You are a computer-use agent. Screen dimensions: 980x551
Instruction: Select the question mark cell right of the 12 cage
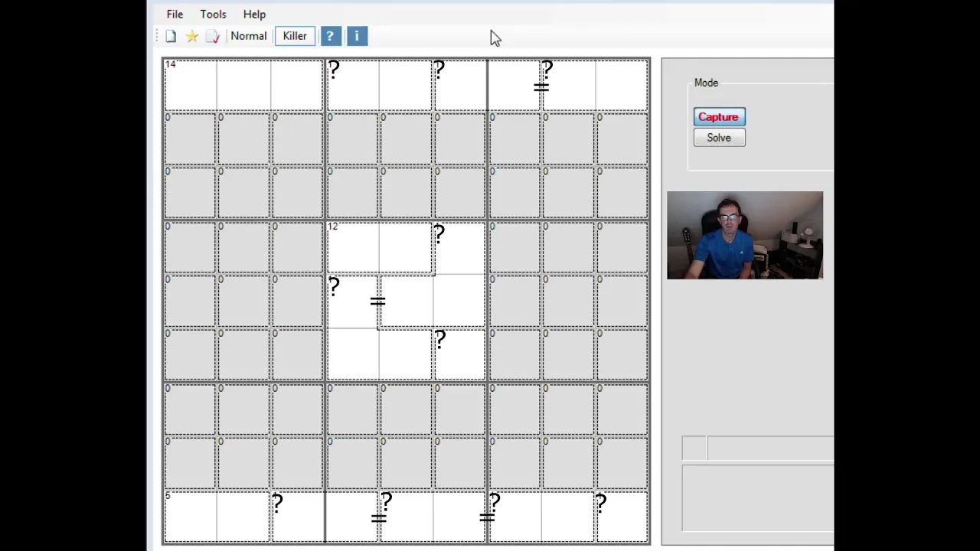coord(459,247)
